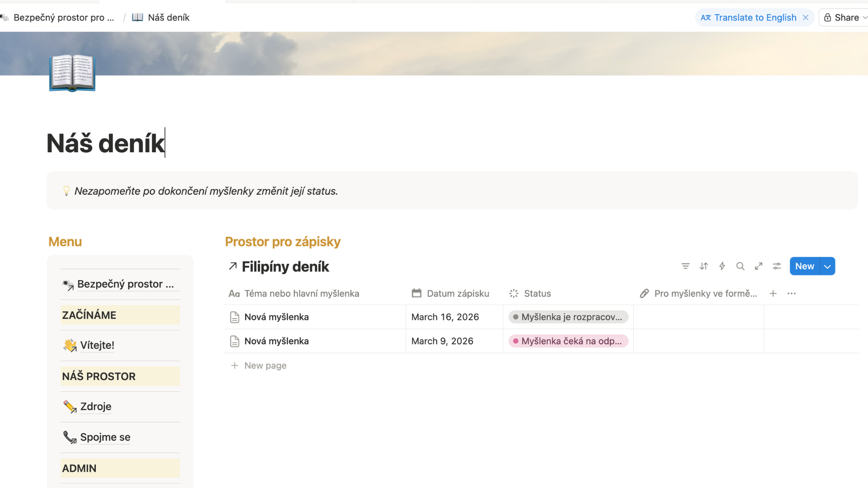Open the database filter icon

(x=685, y=266)
